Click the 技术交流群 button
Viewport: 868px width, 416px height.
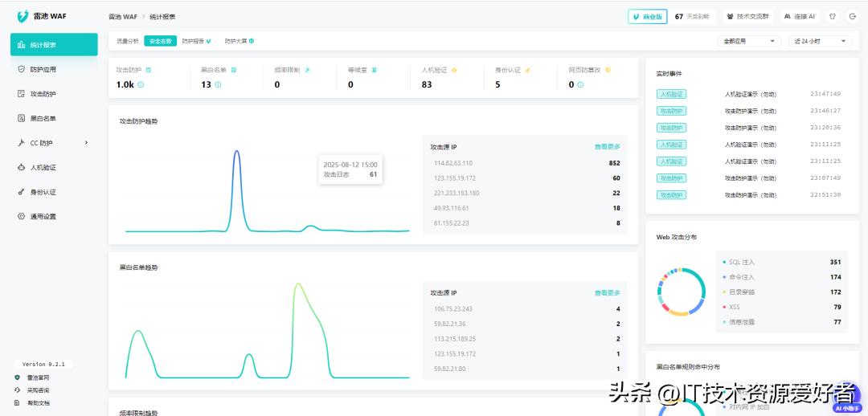point(747,16)
